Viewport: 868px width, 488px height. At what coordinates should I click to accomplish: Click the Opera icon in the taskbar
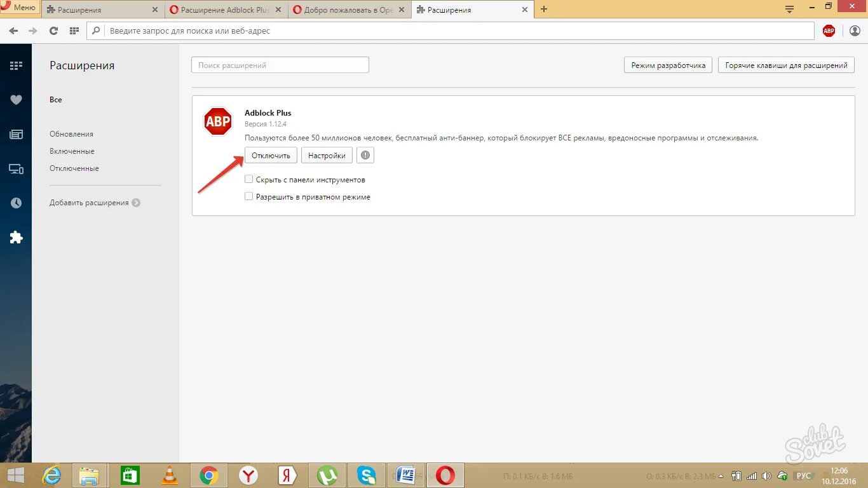pyautogui.click(x=445, y=475)
